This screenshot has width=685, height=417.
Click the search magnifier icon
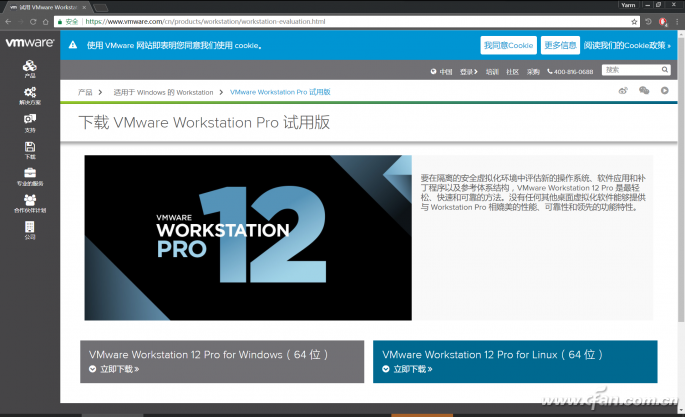point(664,70)
